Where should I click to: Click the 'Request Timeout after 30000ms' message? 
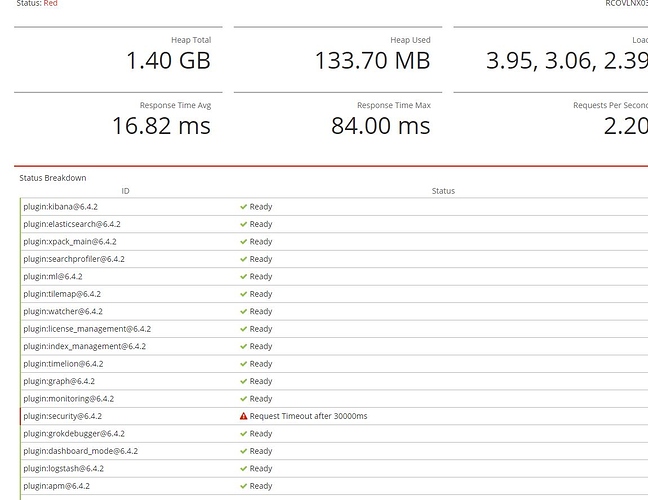pos(308,416)
